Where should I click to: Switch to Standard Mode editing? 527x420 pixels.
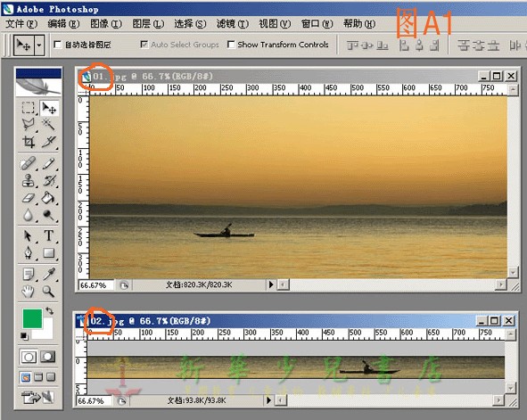tap(29, 357)
